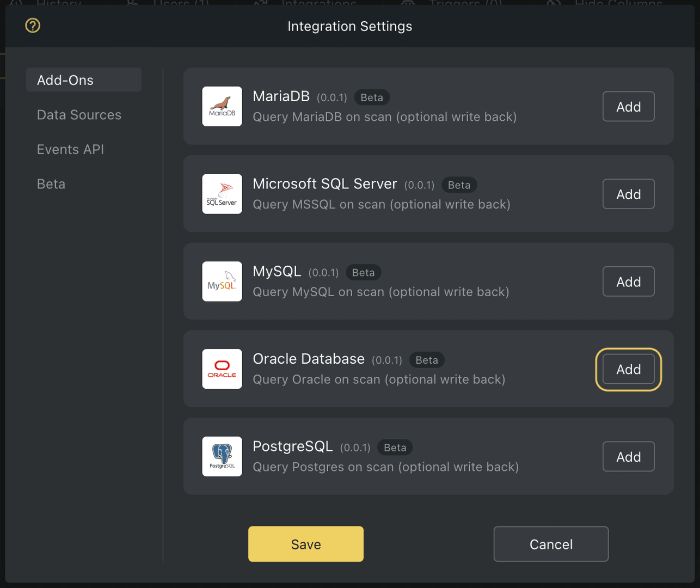
Task: Click the Beta badge beside MySQL
Action: [x=364, y=272]
